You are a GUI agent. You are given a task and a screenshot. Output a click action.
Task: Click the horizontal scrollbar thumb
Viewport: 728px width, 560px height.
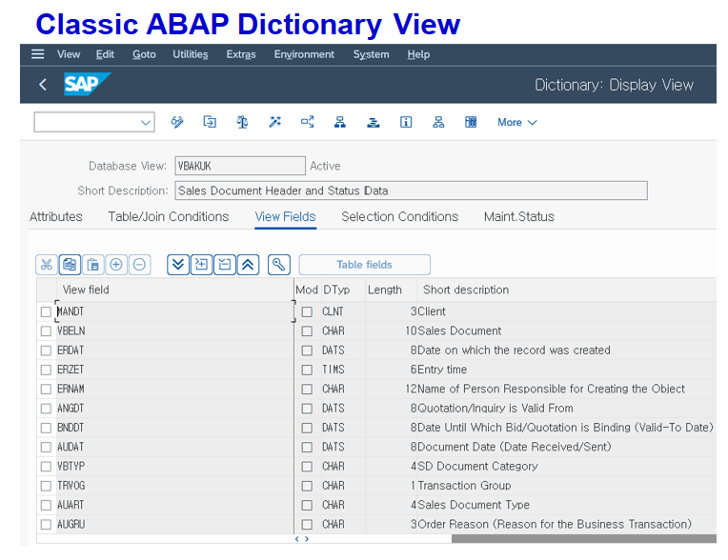coord(584,539)
